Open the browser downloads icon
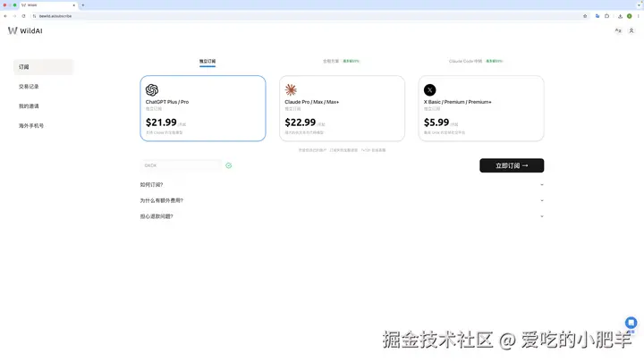The width and height of the screenshot is (644, 362). (x=620, y=16)
